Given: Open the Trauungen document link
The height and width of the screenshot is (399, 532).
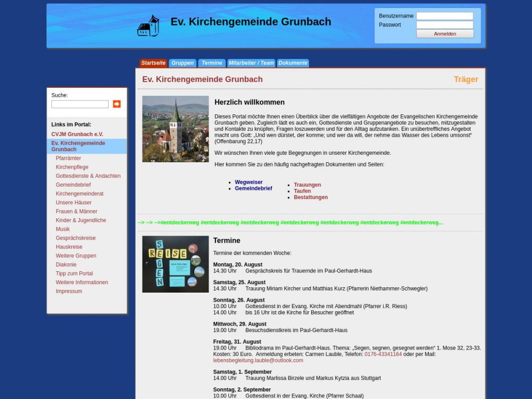Looking at the screenshot, I should click(307, 185).
